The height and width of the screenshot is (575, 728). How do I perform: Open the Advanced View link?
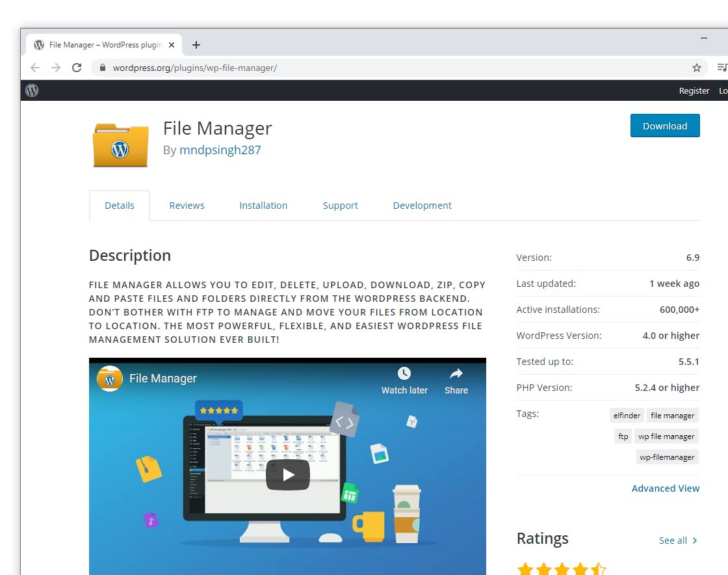666,488
